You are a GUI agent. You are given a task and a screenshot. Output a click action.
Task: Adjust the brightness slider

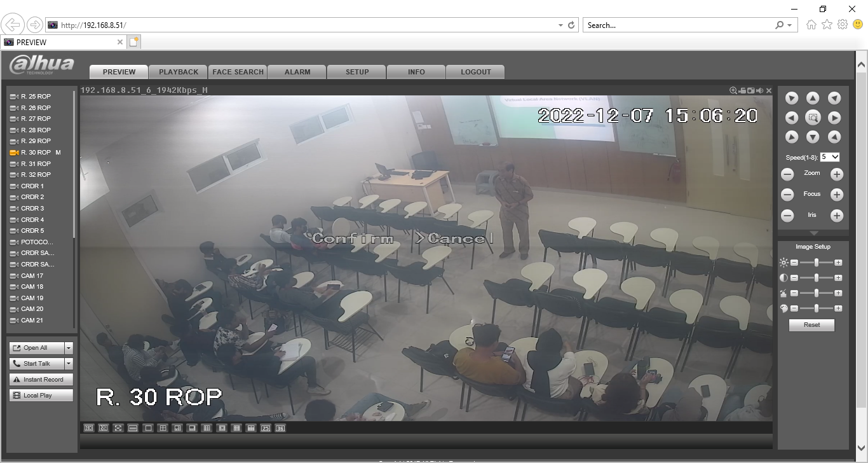[x=817, y=263]
